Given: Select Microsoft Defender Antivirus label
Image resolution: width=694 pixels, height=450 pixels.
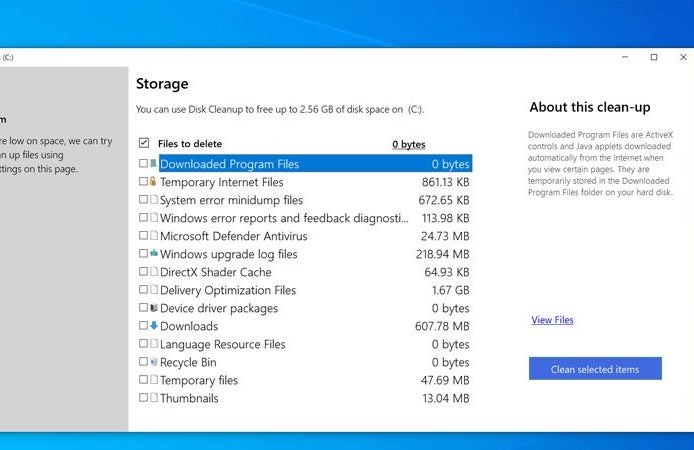Looking at the screenshot, I should (233, 236).
